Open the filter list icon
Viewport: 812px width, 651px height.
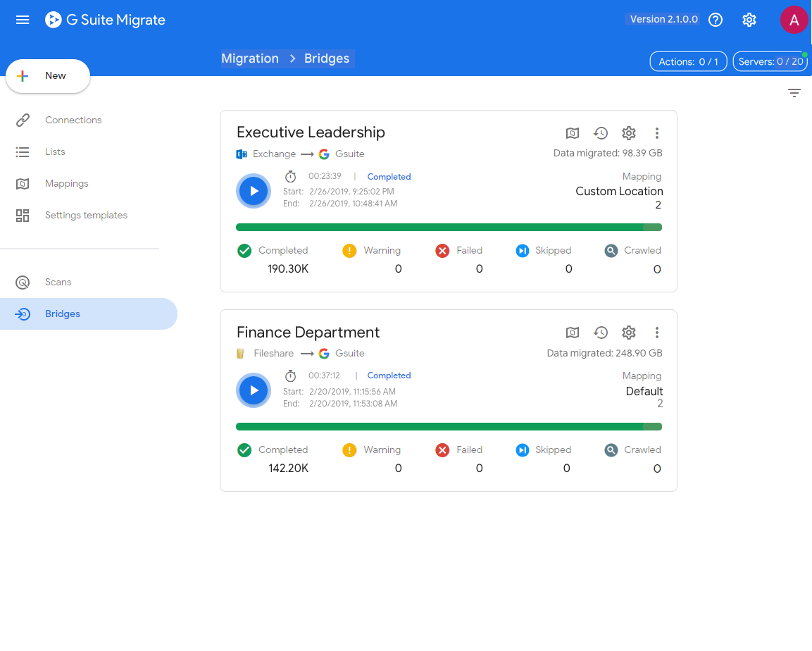pos(794,93)
